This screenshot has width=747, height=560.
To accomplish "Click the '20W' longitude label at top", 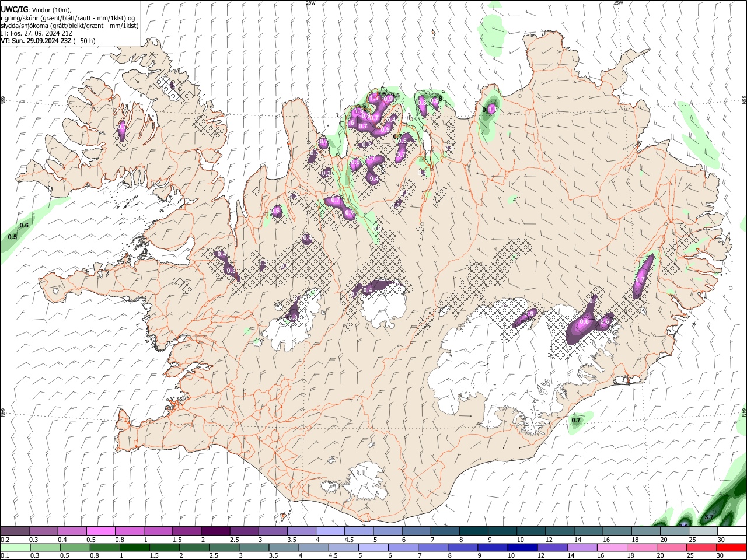I will pos(310,3).
